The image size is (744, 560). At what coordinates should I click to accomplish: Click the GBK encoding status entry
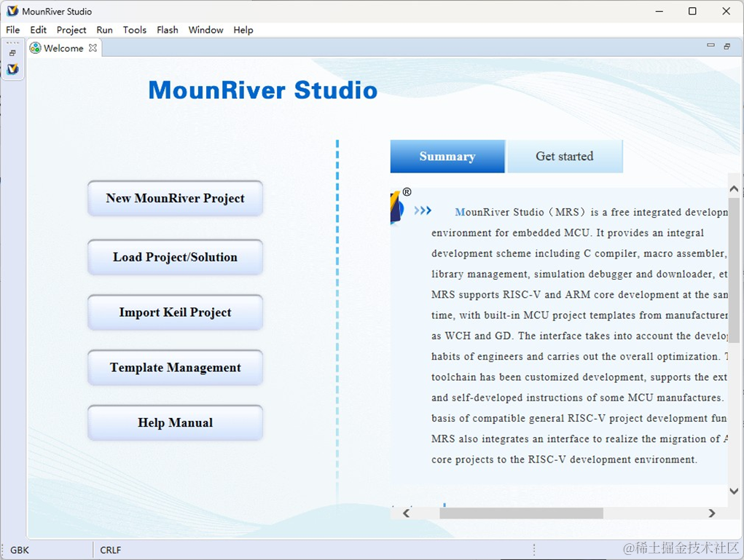pyautogui.click(x=20, y=550)
